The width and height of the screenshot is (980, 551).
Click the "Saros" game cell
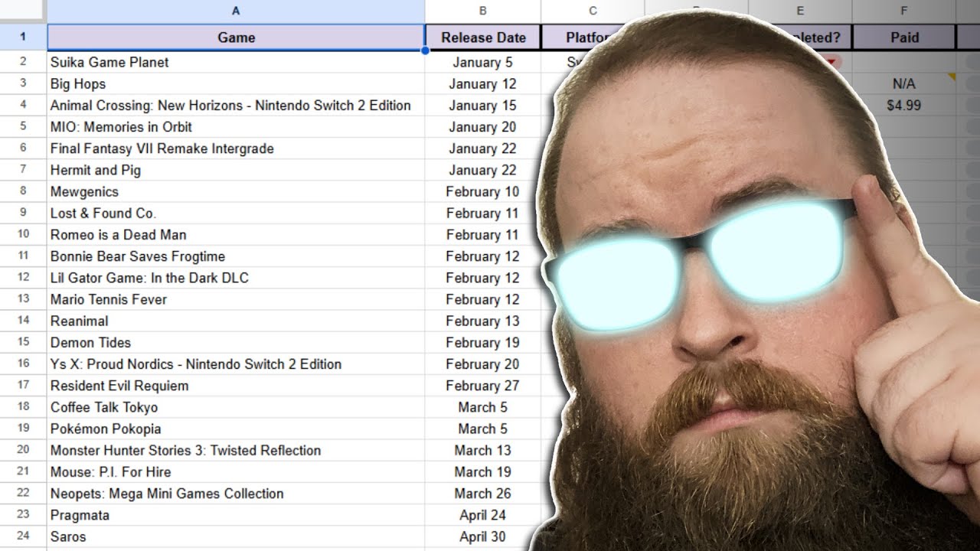coord(236,536)
